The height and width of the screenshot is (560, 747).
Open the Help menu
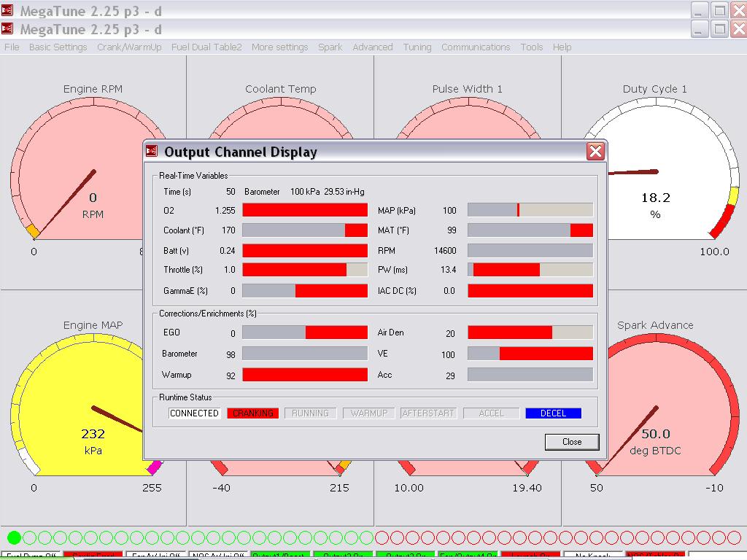[562, 47]
